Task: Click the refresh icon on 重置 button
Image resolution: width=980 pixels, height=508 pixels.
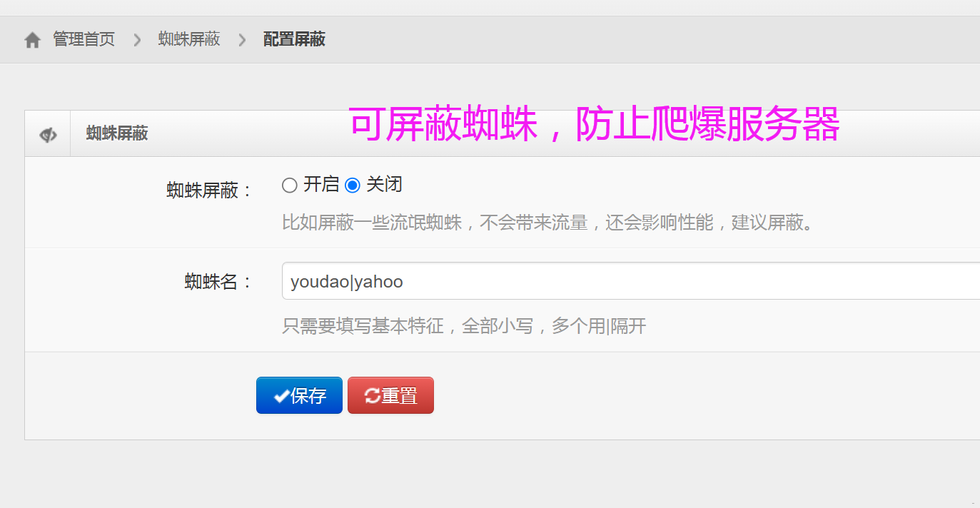Action: 372,396
